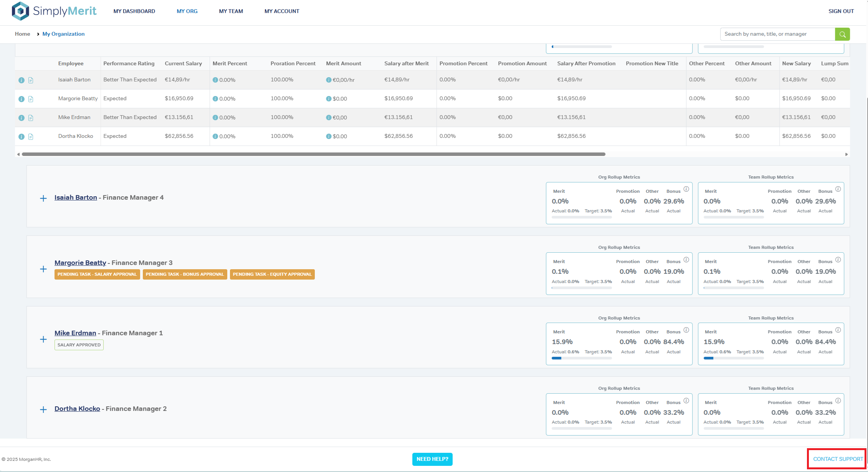This screenshot has width=868, height=472.
Task: Click SimplyMerit logo in header
Action: [54, 11]
